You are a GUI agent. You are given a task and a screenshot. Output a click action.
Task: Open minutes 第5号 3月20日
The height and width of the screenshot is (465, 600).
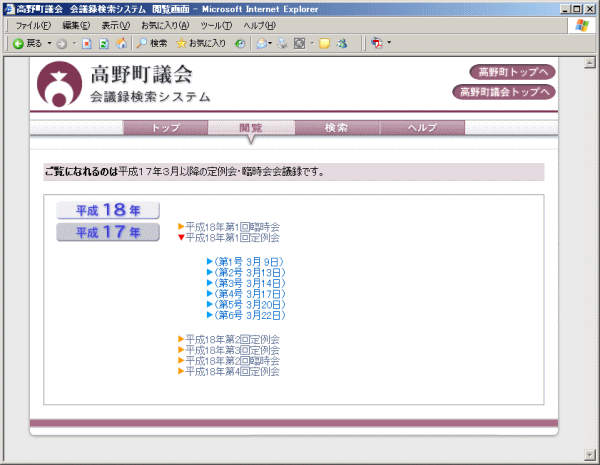246,305
